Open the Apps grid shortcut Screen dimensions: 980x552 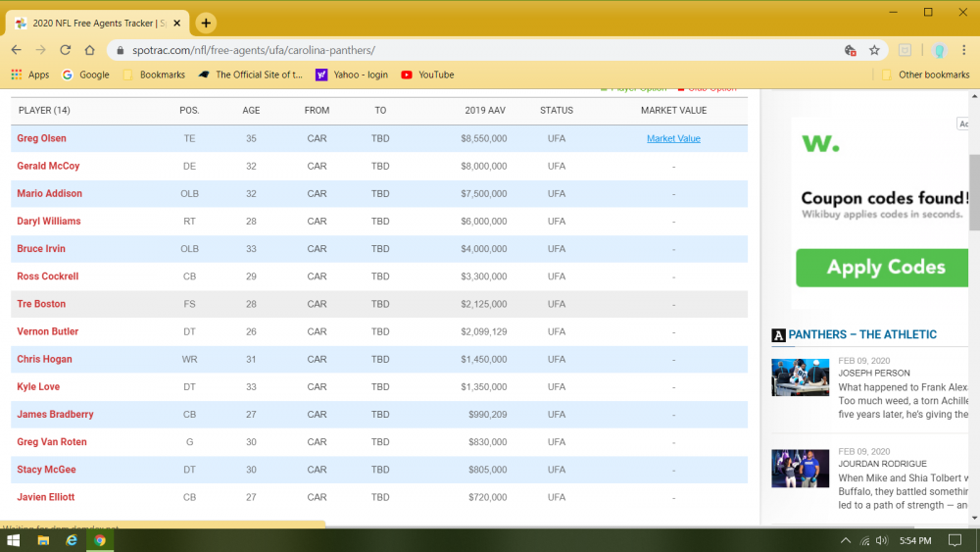(x=30, y=75)
